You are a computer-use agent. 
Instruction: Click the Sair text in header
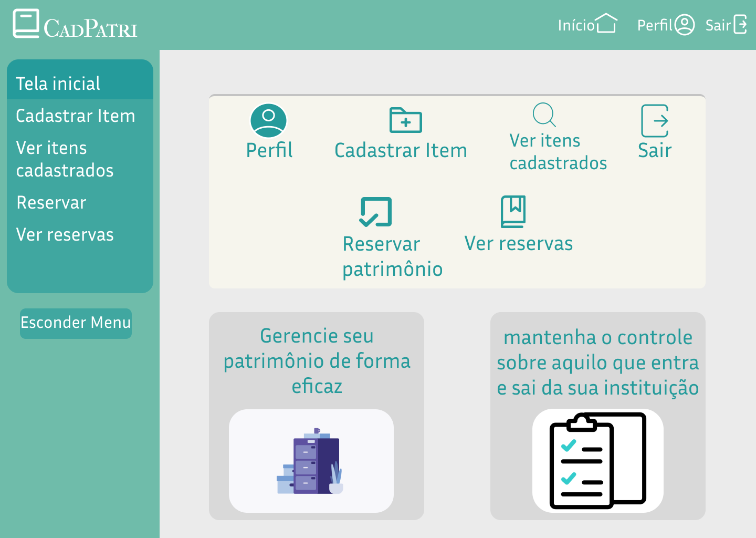(718, 25)
